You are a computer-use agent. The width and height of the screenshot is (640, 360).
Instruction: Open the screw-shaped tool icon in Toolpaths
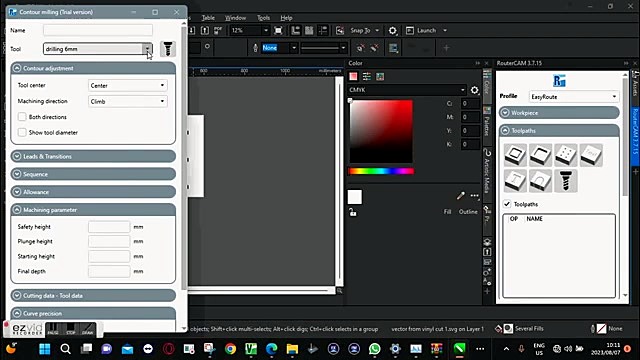[566, 181]
